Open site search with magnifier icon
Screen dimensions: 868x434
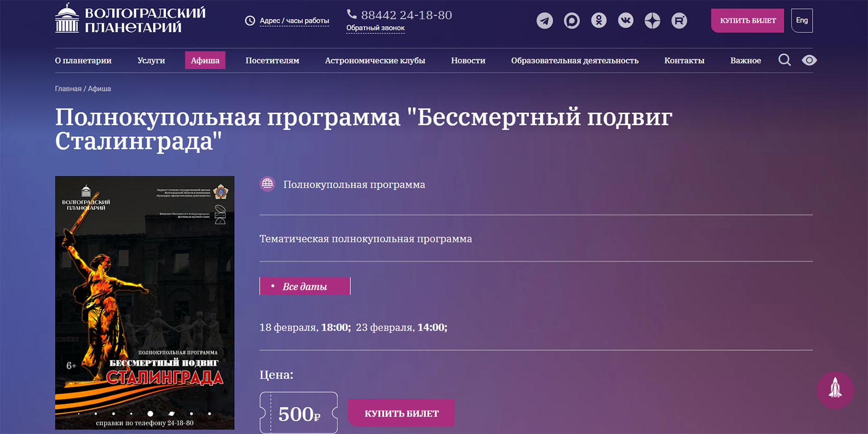tap(784, 60)
